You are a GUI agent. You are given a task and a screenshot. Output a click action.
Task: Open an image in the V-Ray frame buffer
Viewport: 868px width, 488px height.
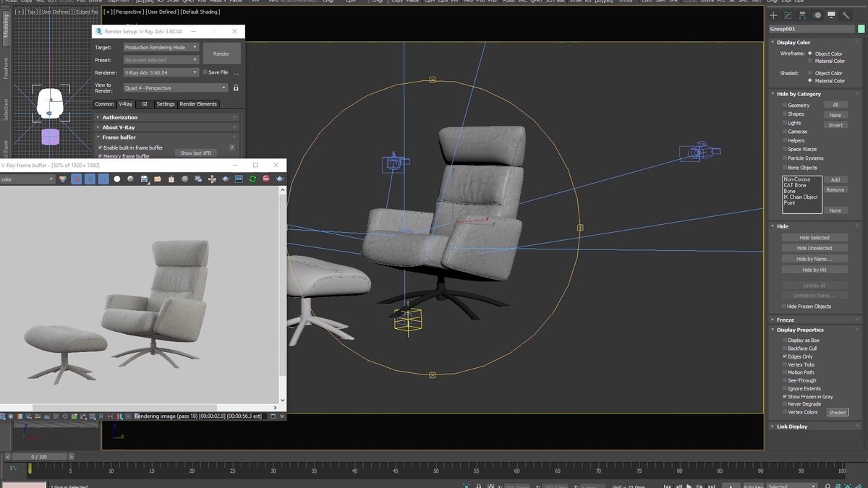(x=158, y=179)
